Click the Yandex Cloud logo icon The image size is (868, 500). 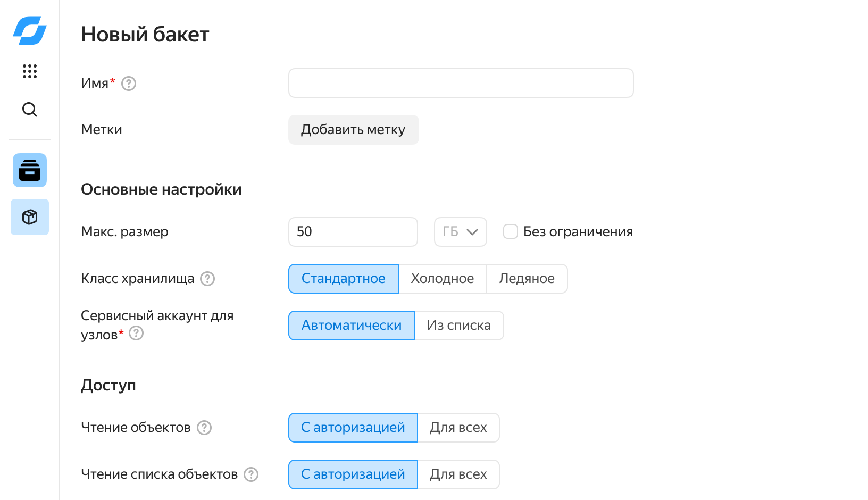pyautogui.click(x=30, y=30)
